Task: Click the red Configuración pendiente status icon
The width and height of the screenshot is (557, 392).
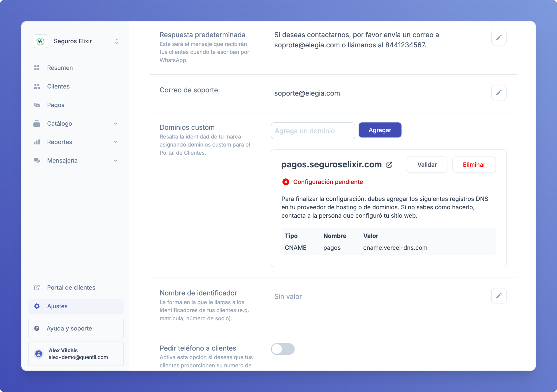Action: click(286, 182)
